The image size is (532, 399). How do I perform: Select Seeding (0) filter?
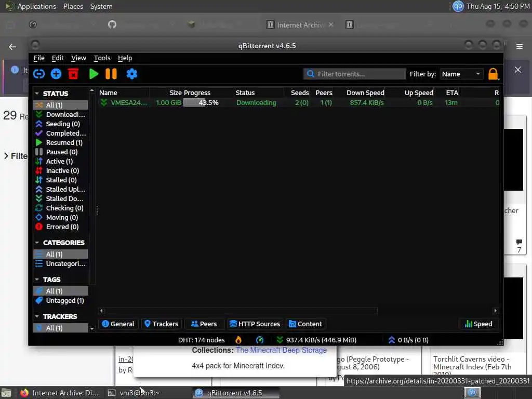[61, 124]
